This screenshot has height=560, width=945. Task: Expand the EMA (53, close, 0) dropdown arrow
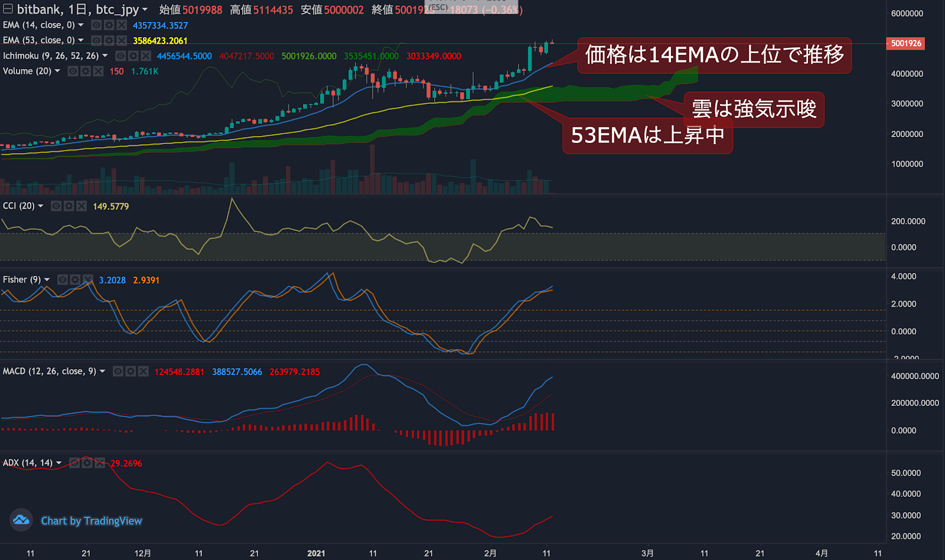81,40
